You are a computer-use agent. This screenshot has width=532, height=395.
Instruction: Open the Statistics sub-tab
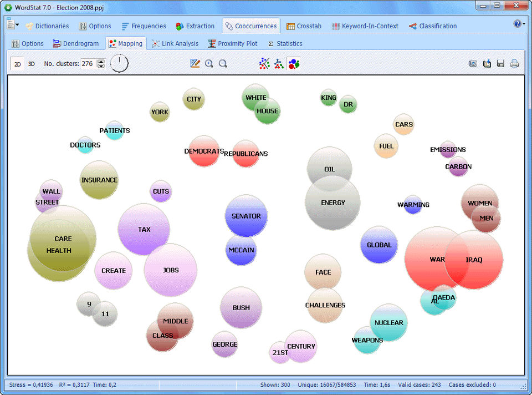[285, 43]
